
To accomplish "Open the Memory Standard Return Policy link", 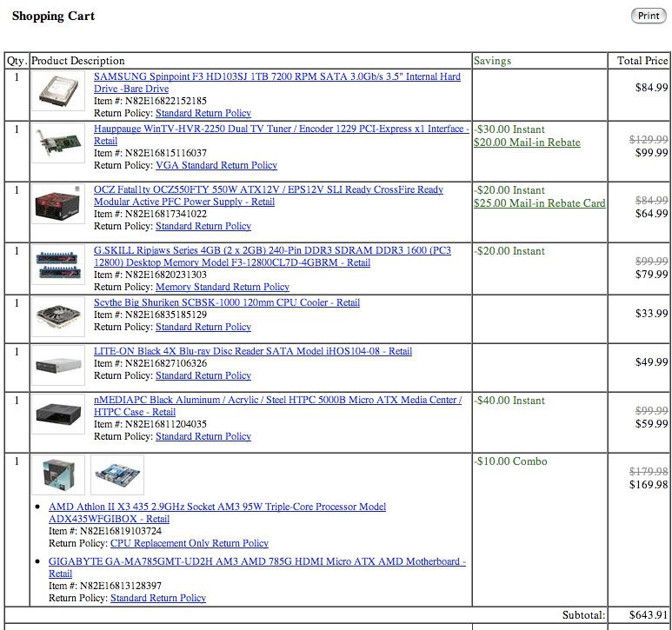I will tap(223, 287).
